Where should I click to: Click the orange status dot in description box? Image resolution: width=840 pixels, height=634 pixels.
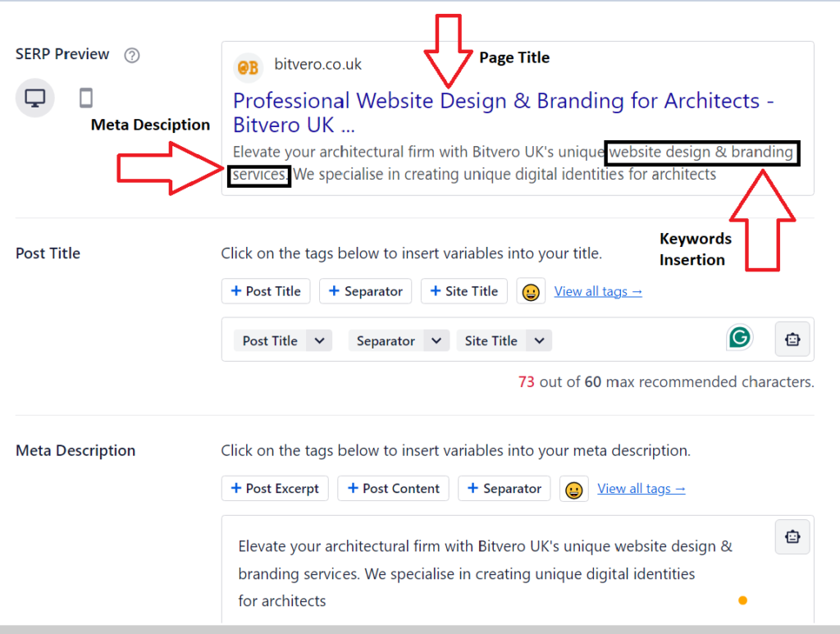742,600
